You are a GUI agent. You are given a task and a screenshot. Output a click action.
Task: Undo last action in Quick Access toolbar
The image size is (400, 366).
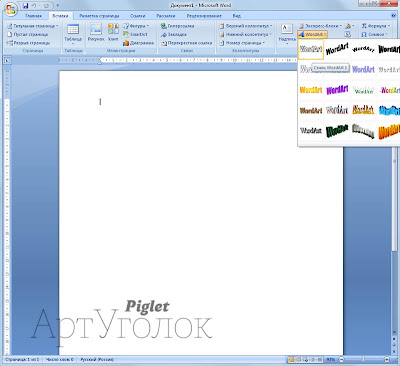[34, 5]
